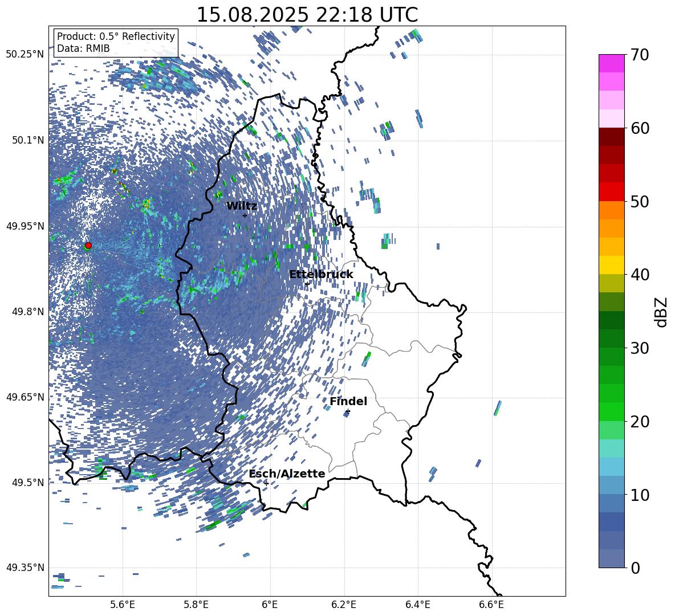Viewport: 675px width, 616px height.
Task: Click the 0 tick on colorbar
Action: pos(635,568)
